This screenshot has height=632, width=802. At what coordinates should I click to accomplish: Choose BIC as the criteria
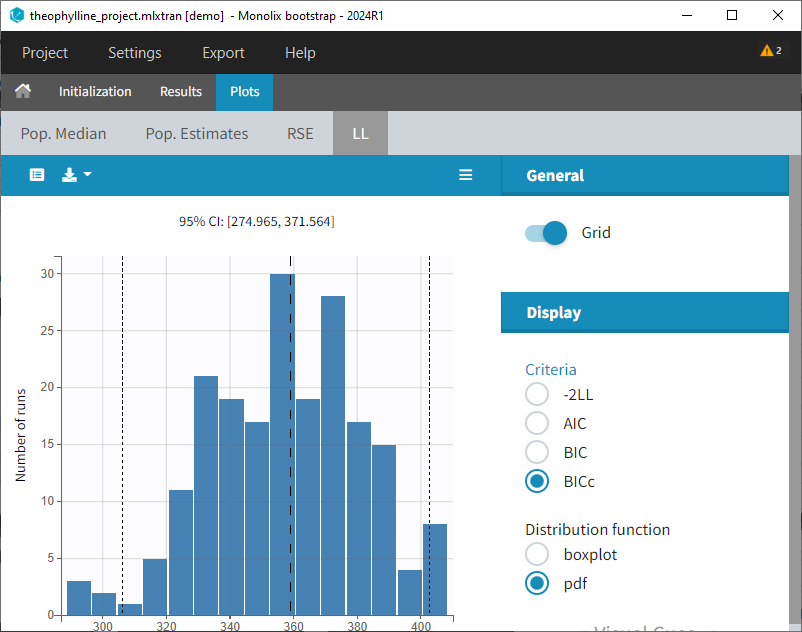click(x=537, y=453)
